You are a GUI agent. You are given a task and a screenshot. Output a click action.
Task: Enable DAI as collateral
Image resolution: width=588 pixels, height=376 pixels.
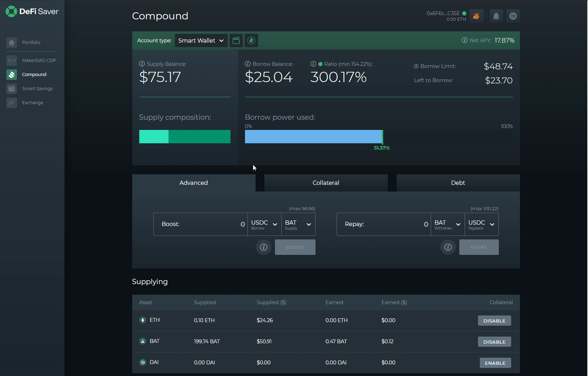pyautogui.click(x=495, y=363)
